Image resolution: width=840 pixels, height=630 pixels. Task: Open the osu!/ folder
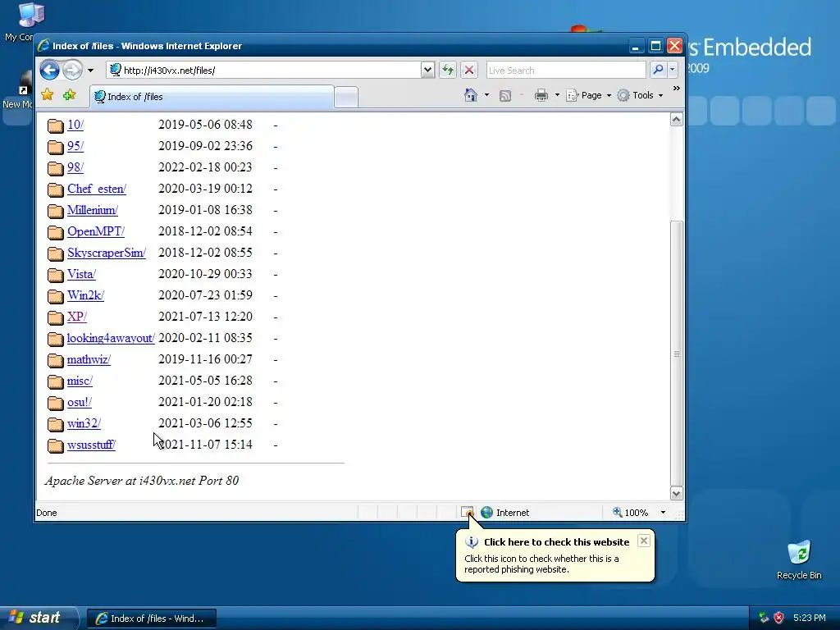point(80,402)
